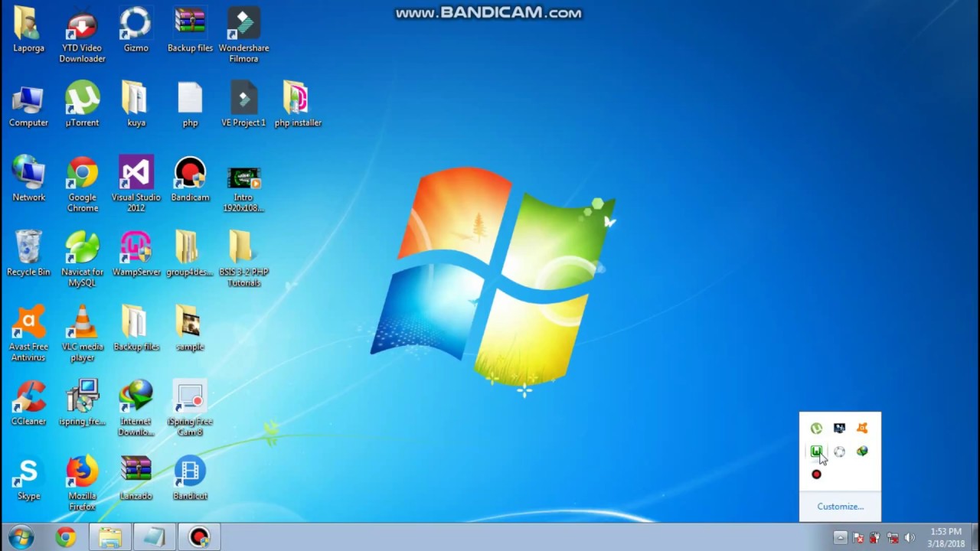Image resolution: width=980 pixels, height=551 pixels.
Task: Select the VLC media player shortcut
Action: tap(82, 334)
